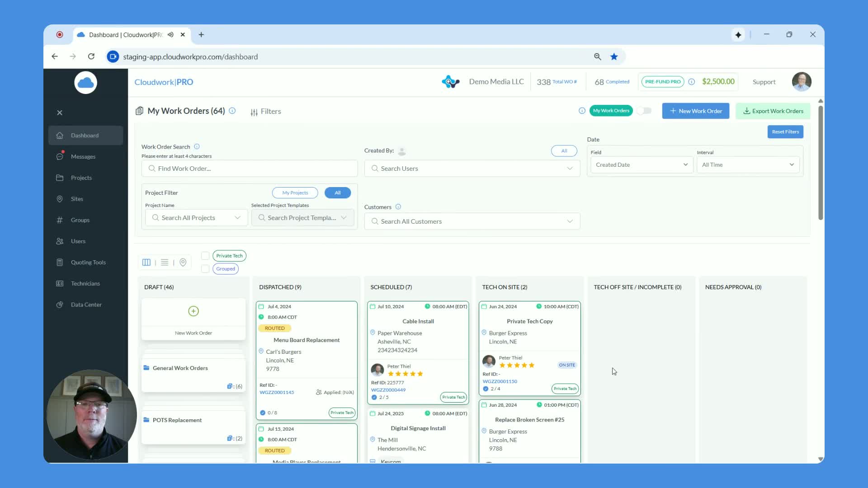Click the page vertical scrollbar

tap(821, 163)
